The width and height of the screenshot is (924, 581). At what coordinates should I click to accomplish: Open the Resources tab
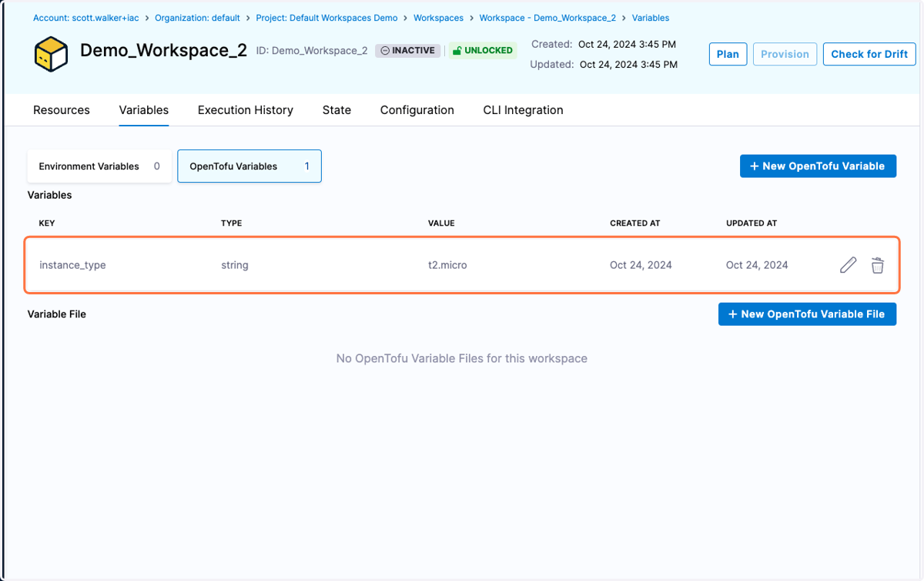[x=62, y=110]
